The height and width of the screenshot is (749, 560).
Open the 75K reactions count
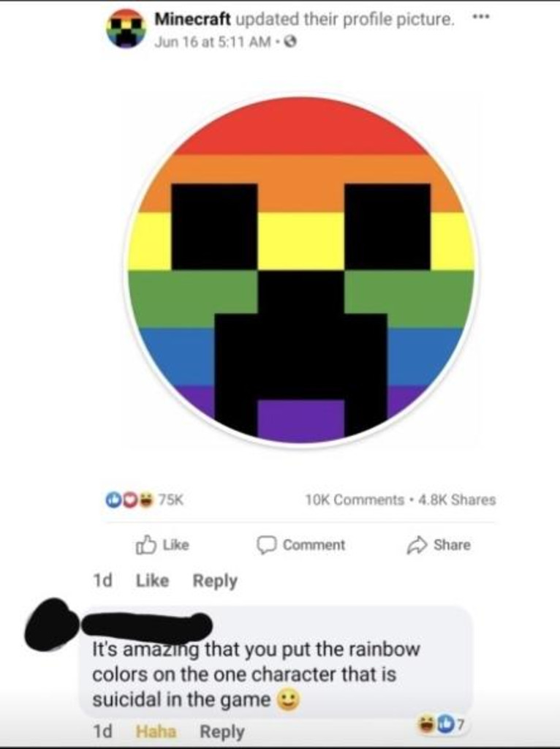click(x=171, y=500)
